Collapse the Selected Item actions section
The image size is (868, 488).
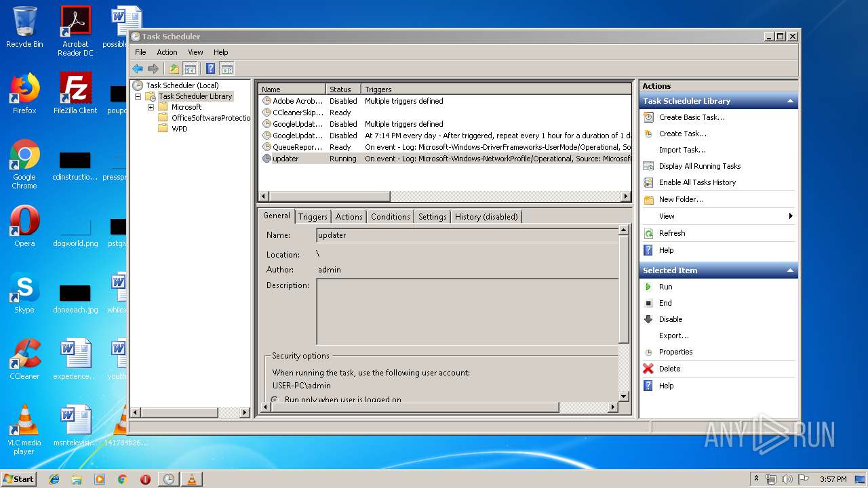(790, 270)
